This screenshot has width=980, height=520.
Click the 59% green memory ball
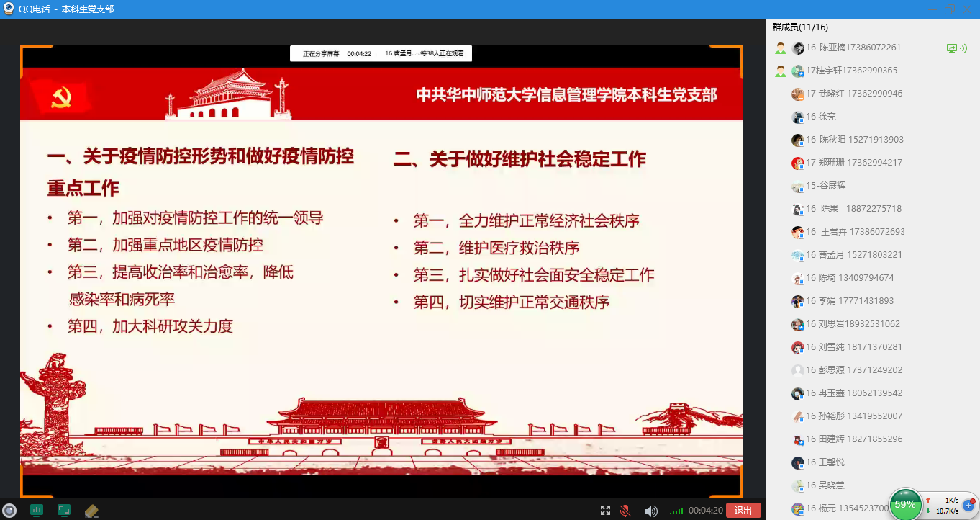[907, 504]
